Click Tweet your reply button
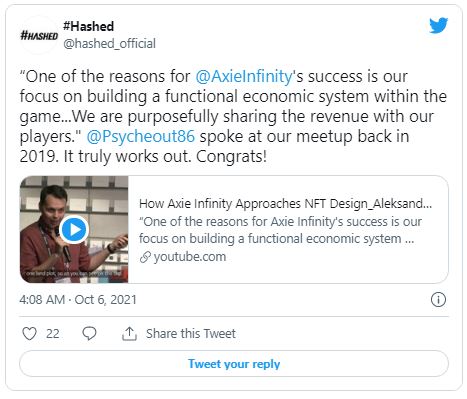 click(234, 364)
